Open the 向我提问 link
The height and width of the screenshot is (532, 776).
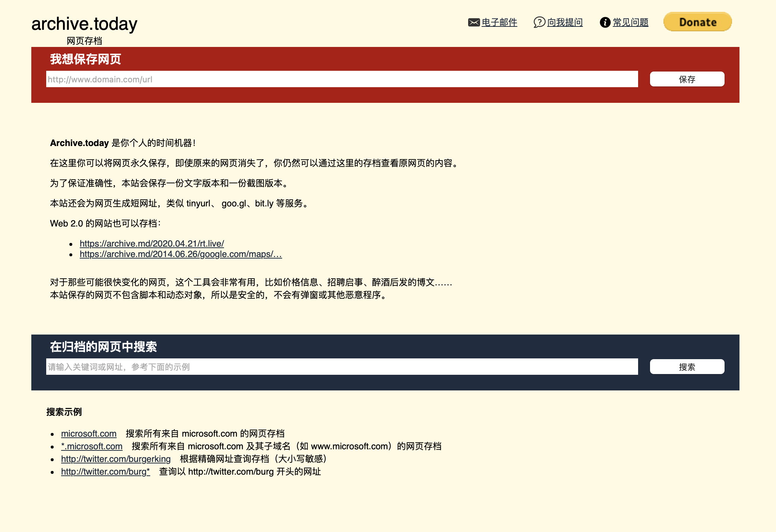tap(565, 22)
